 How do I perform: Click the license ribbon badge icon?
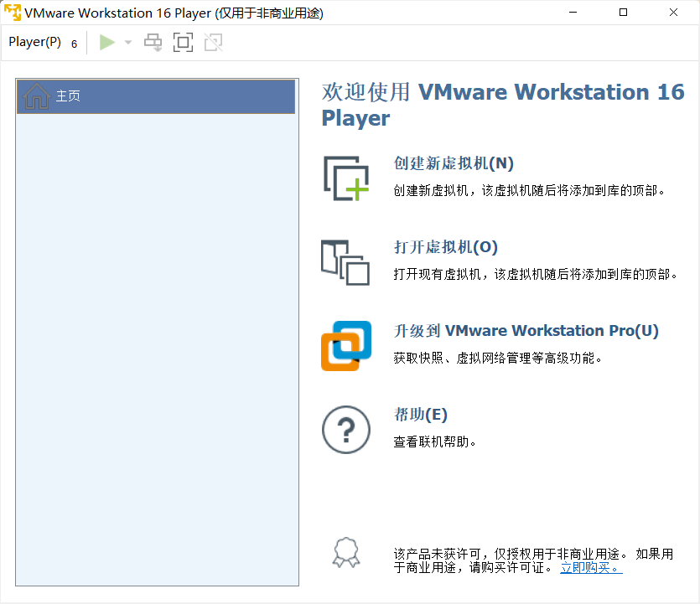[346, 553]
